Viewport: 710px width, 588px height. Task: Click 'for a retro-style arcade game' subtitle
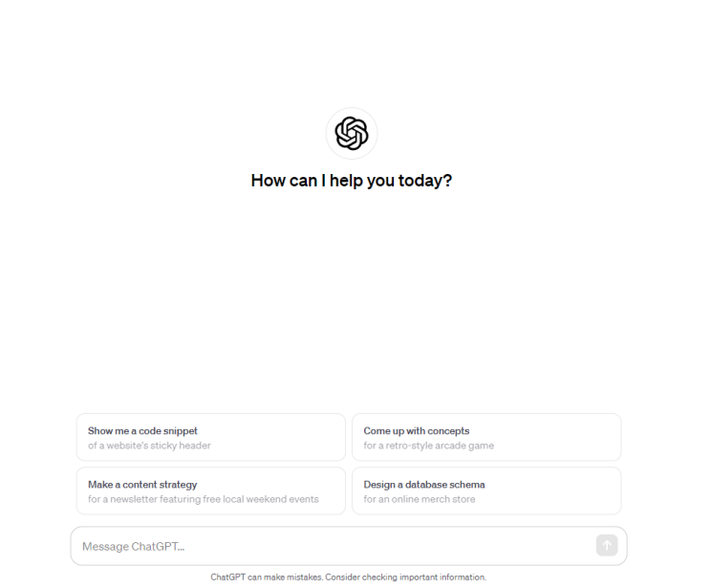pyautogui.click(x=429, y=446)
